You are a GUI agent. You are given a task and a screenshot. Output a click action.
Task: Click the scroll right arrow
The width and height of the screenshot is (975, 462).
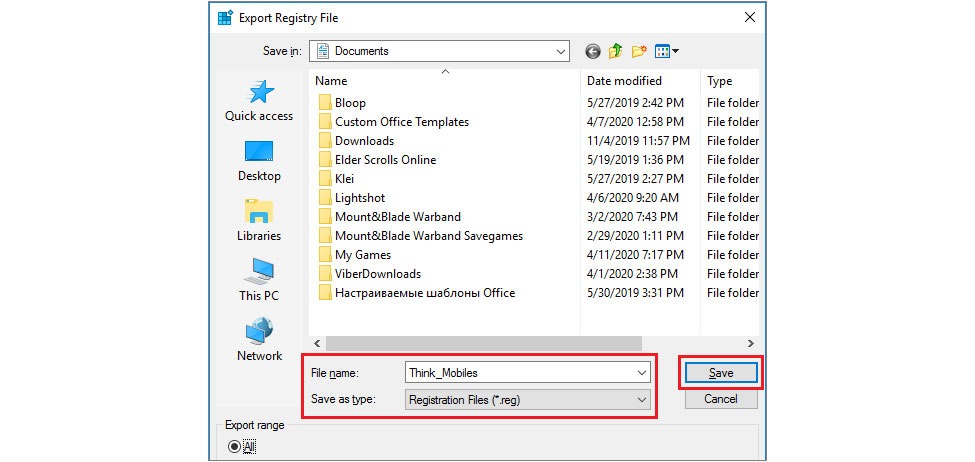click(x=751, y=343)
